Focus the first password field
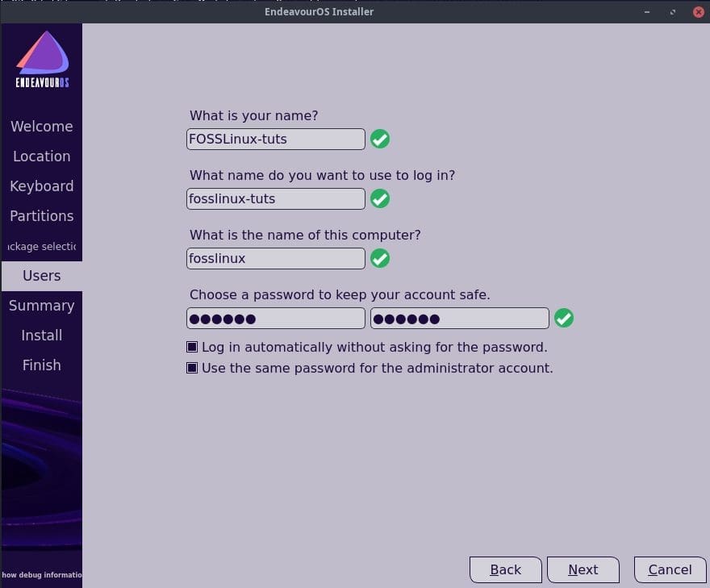The image size is (710, 588). [x=276, y=319]
